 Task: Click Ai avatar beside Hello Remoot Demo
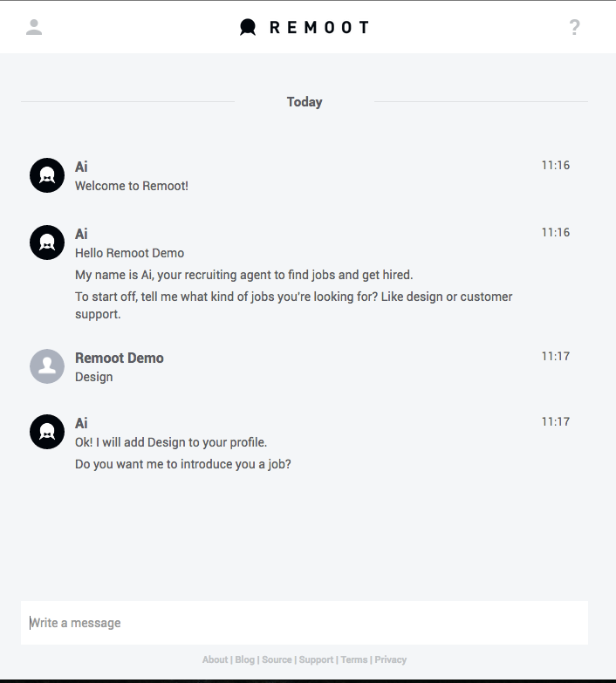[x=47, y=242]
